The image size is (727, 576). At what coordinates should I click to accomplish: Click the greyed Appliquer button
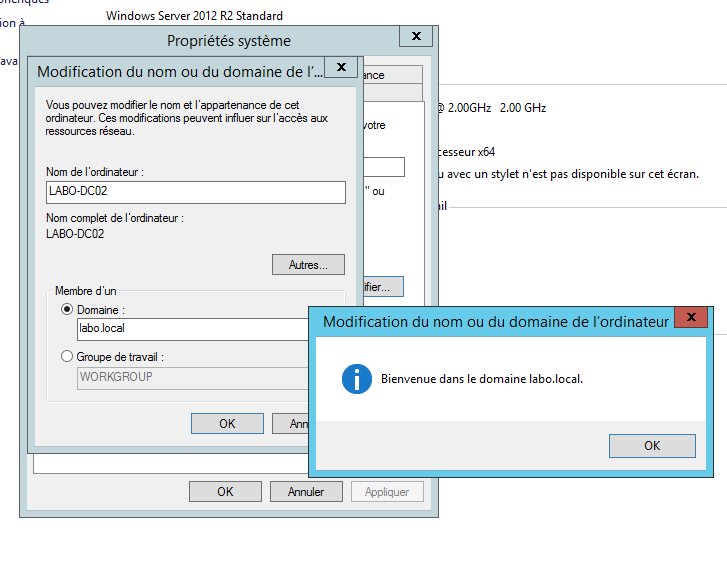click(387, 492)
